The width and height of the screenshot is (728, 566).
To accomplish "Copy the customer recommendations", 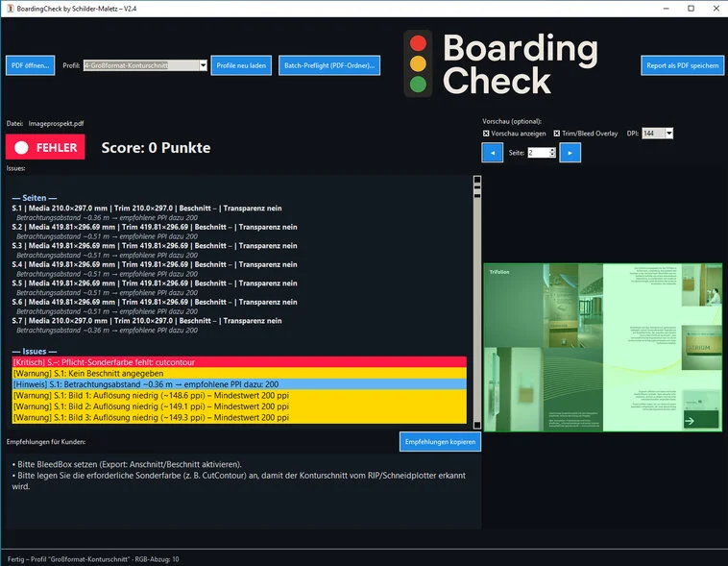I will (440, 441).
